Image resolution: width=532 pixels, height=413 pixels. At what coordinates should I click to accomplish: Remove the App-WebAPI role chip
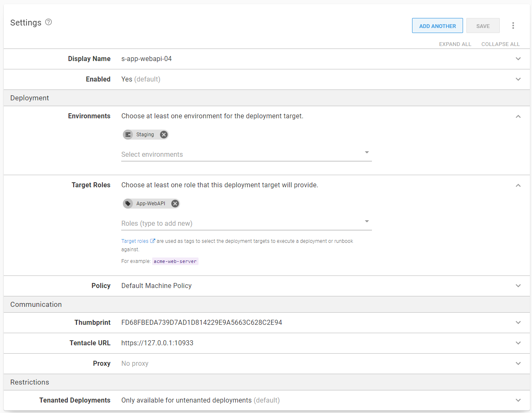coord(175,204)
